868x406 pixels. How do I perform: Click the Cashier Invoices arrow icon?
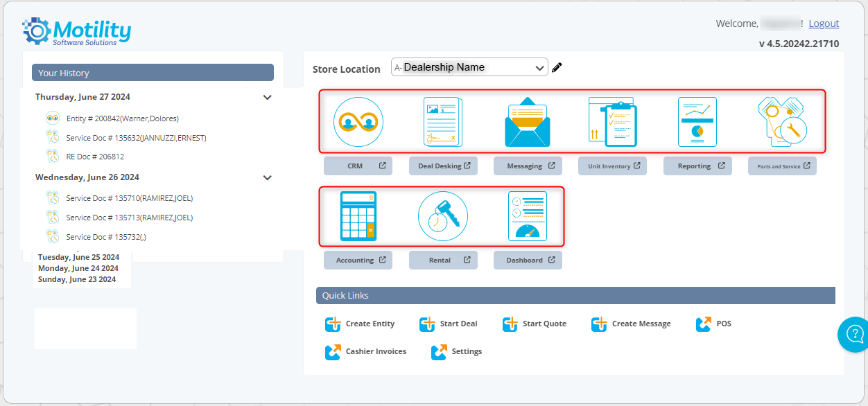click(333, 352)
